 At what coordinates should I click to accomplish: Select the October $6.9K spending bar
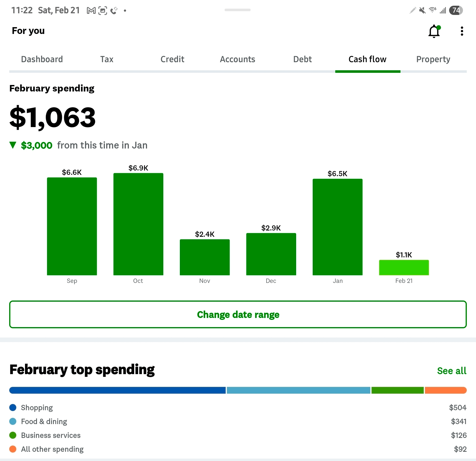138,224
